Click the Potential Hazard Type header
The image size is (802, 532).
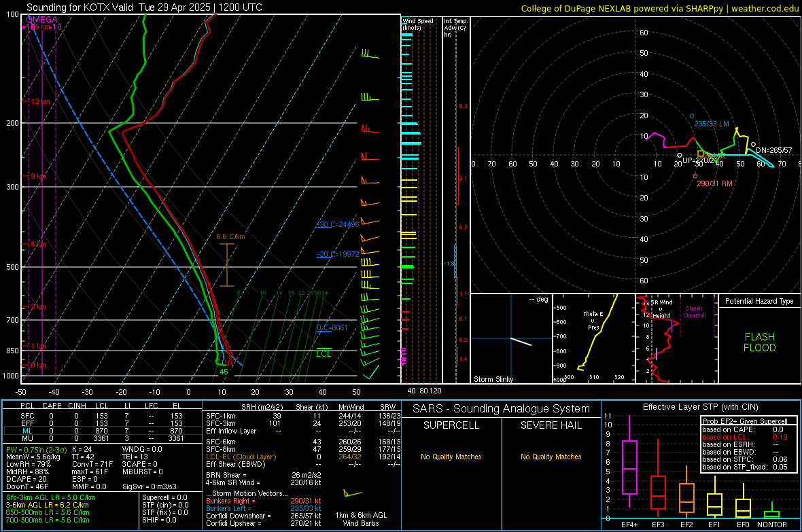tap(759, 301)
